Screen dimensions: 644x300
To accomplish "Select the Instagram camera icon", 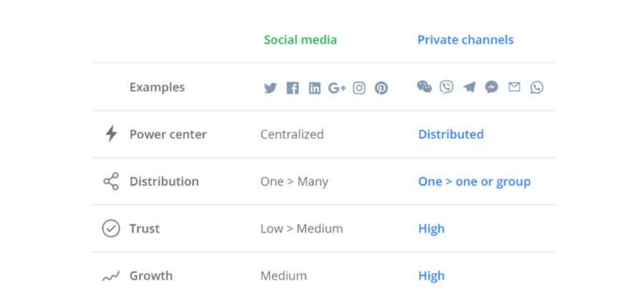I will (359, 88).
